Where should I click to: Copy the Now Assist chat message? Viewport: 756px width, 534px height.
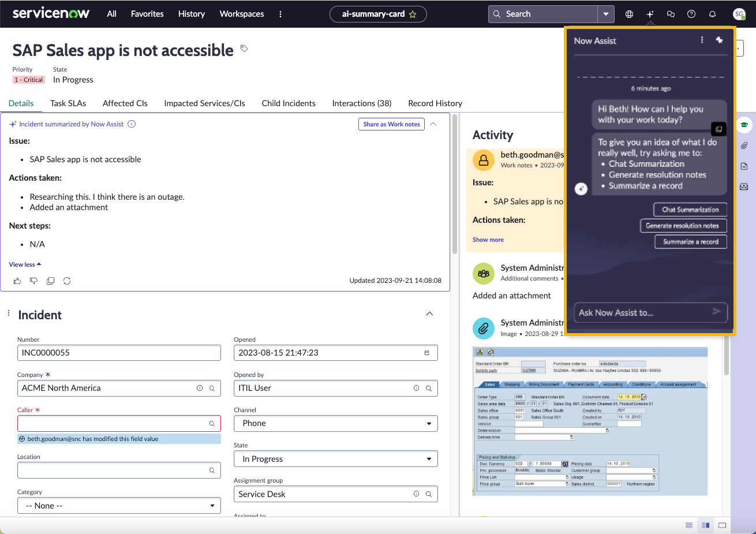pyautogui.click(x=719, y=129)
